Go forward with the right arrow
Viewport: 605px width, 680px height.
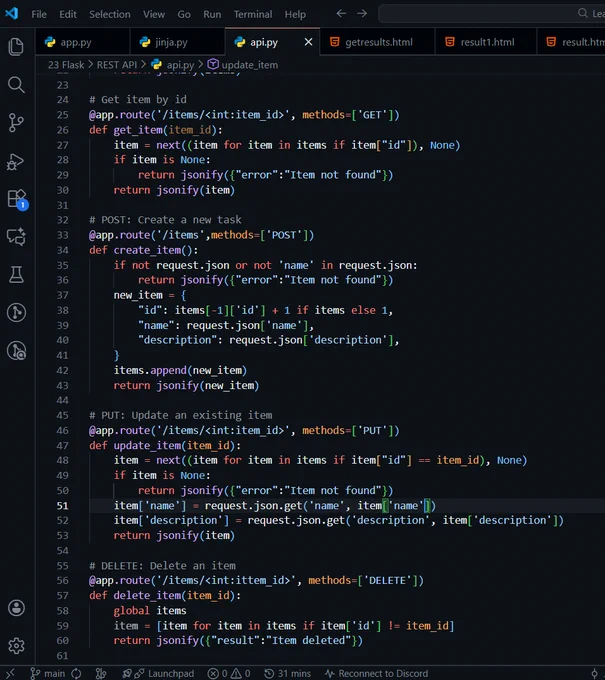click(x=362, y=14)
